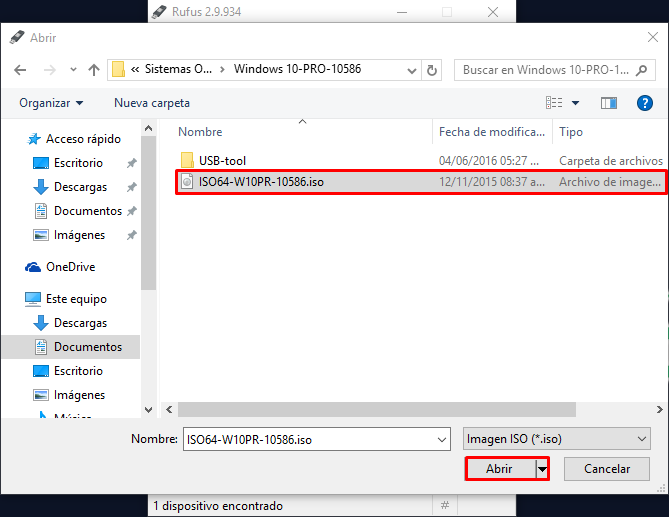Click the 12/11/2015 08:37 date cell
The height and width of the screenshot is (517, 669).
492,182
